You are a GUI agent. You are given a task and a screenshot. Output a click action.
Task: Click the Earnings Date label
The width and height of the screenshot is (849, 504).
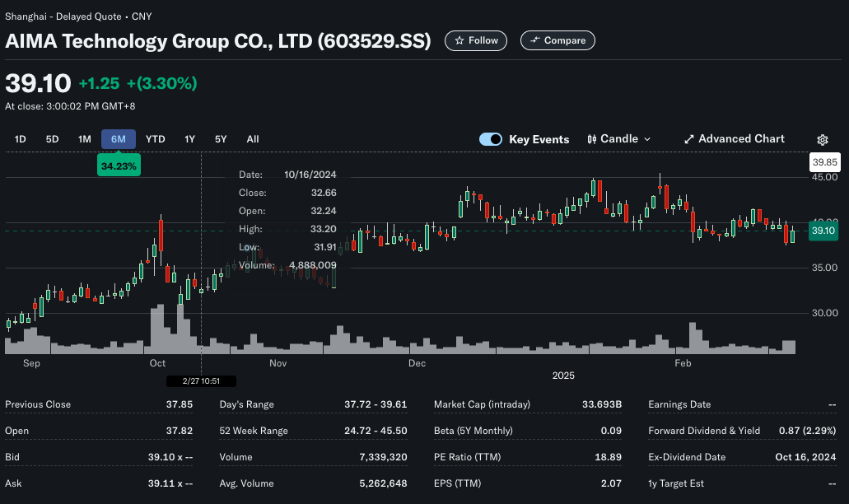tap(679, 404)
